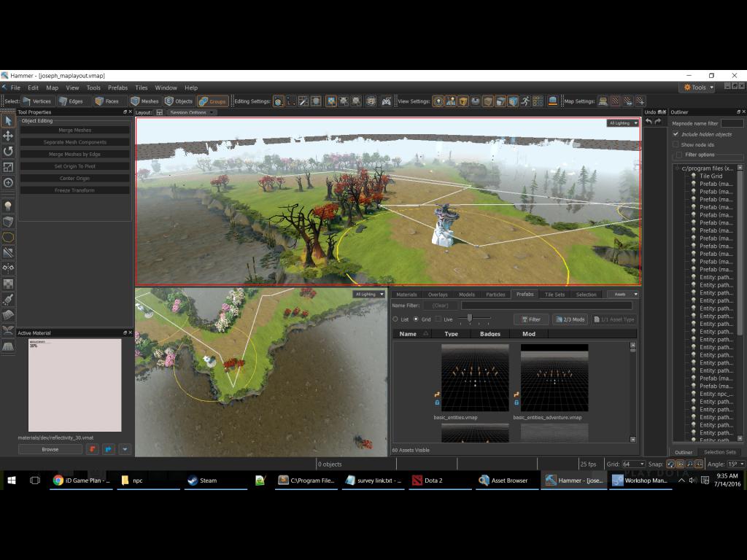
Task: Enable Show node ids checkbox
Action: click(676, 144)
